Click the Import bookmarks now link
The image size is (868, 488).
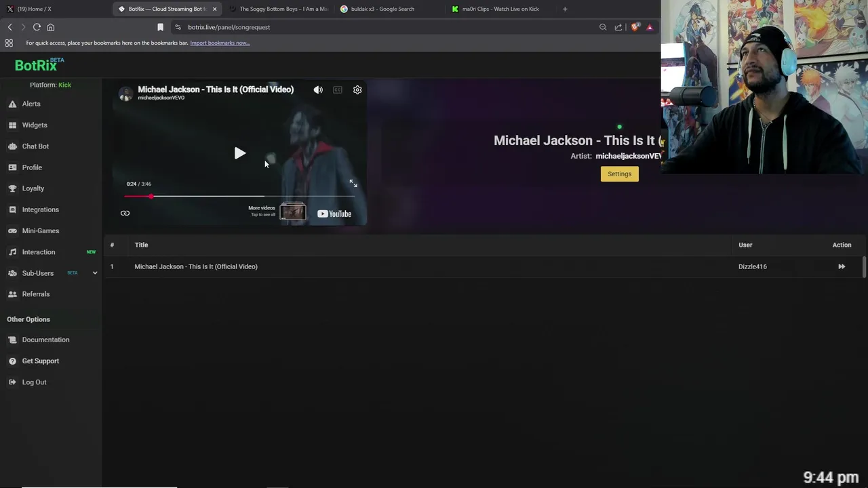pyautogui.click(x=220, y=43)
